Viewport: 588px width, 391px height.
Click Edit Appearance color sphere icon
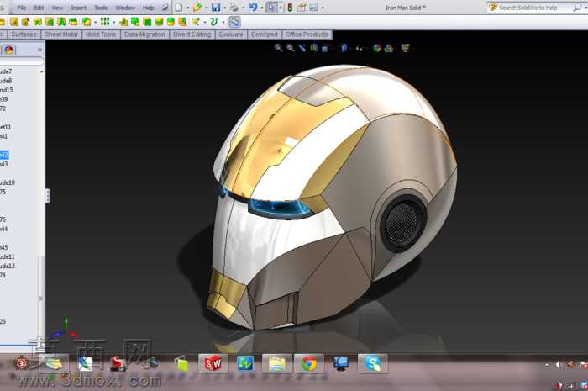(x=377, y=48)
